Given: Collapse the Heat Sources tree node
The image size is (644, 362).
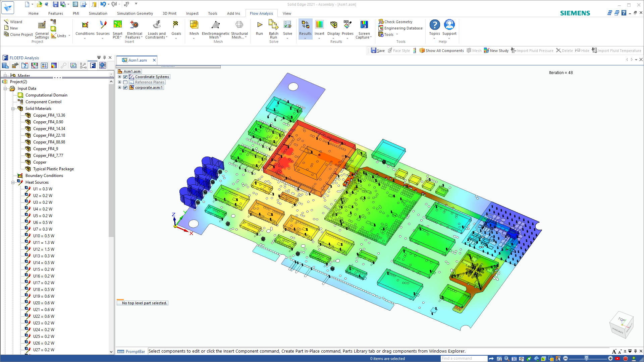Looking at the screenshot, I should [x=13, y=183].
